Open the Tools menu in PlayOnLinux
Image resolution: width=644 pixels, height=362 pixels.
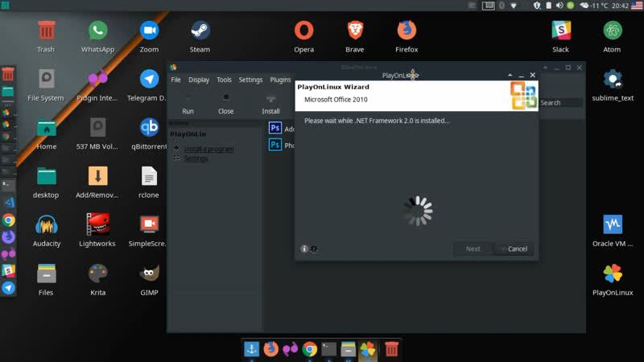click(224, 80)
